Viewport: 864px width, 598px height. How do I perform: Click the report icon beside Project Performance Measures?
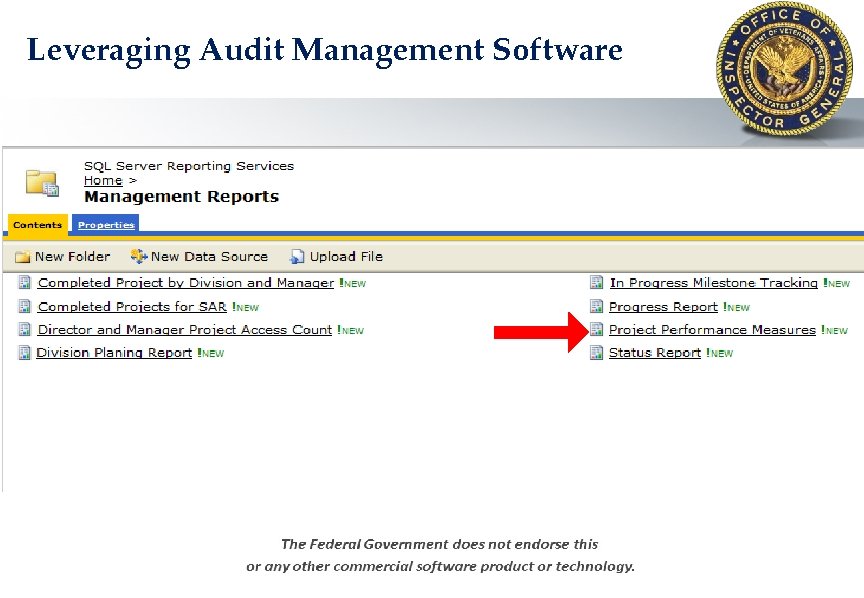click(x=596, y=329)
